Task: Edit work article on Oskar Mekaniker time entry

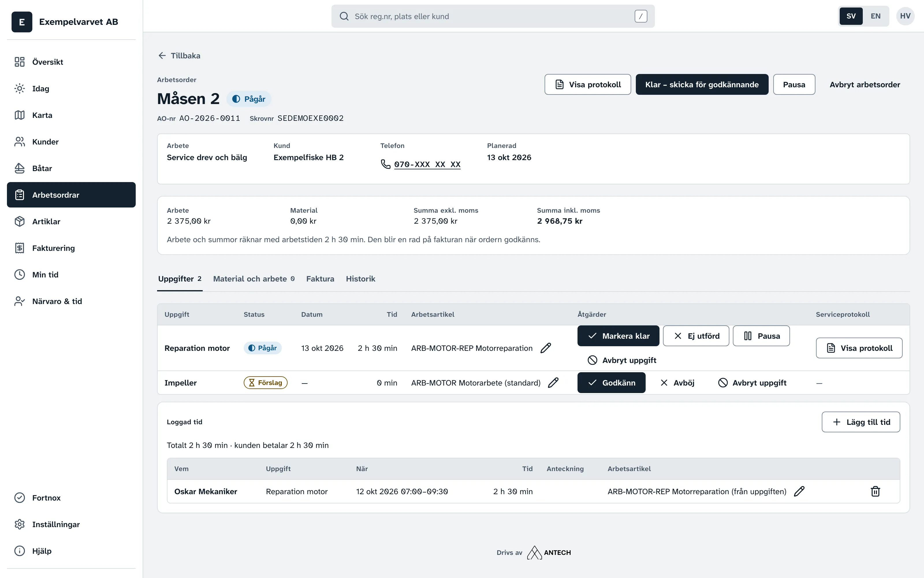Action: 799,491
